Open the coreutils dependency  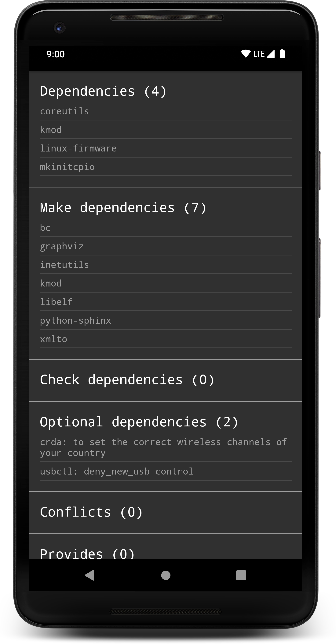click(166, 111)
